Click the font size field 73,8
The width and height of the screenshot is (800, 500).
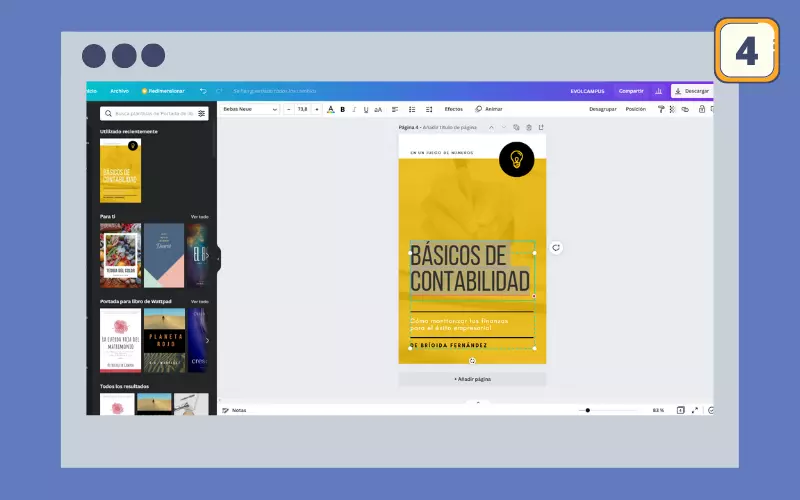(303, 109)
